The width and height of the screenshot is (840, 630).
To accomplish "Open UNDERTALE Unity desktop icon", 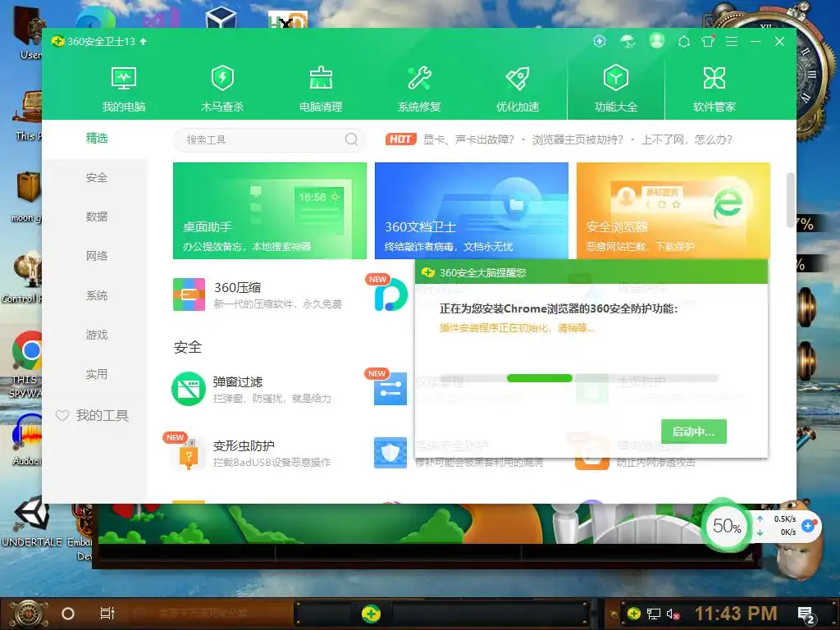I will click(x=32, y=514).
